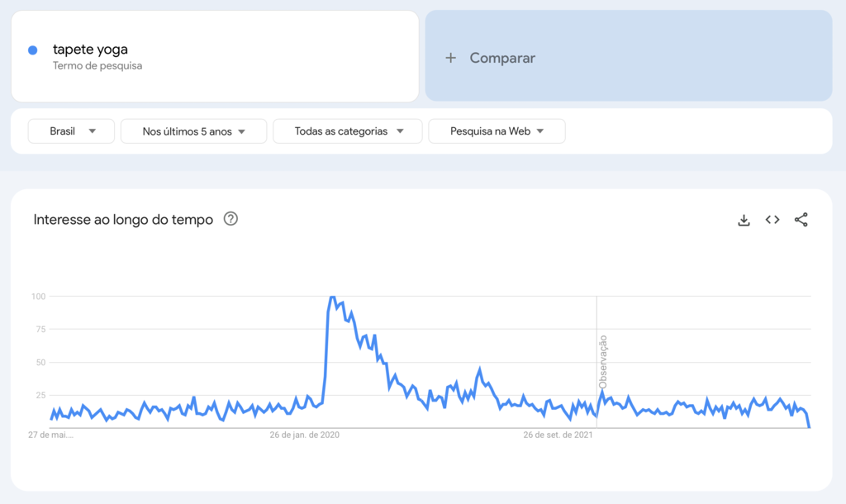This screenshot has height=504, width=846.
Task: Share the interest over time chart
Action: [801, 220]
